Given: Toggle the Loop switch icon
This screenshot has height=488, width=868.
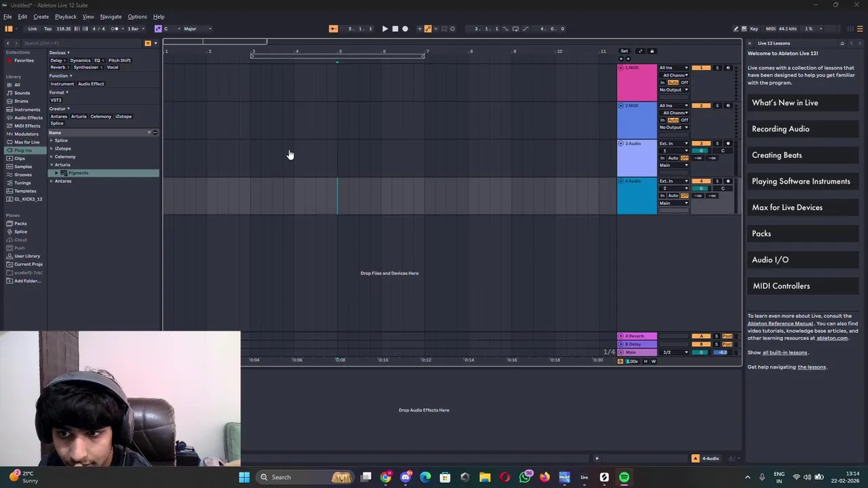Looking at the screenshot, I should [x=515, y=28].
